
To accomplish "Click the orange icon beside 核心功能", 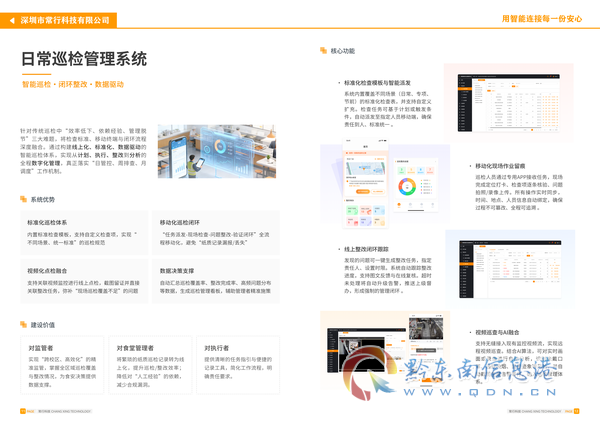I will point(323,51).
